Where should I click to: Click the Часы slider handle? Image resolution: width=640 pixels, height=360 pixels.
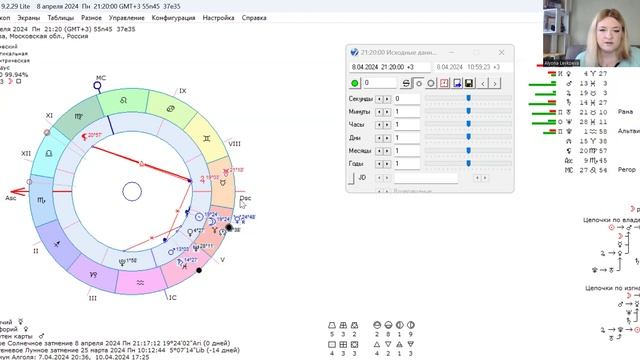coord(469,124)
